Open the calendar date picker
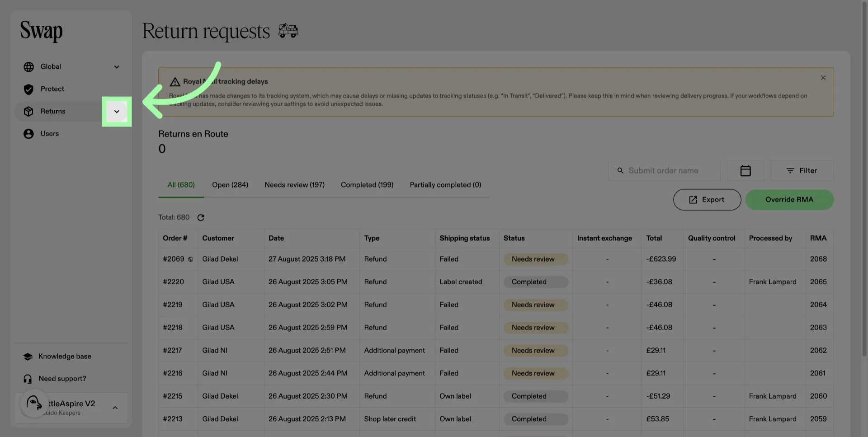 (x=745, y=170)
